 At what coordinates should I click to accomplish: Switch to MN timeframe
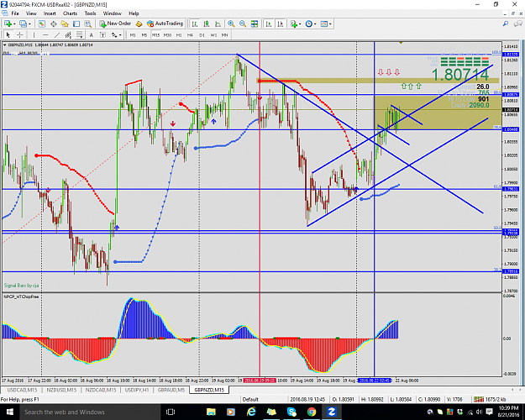tap(224, 34)
